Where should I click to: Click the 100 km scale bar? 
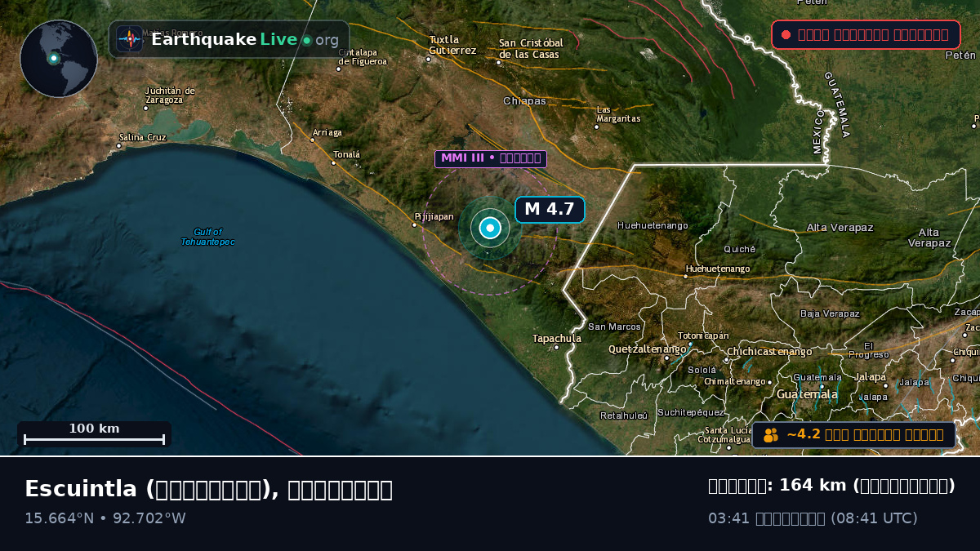[94, 433]
